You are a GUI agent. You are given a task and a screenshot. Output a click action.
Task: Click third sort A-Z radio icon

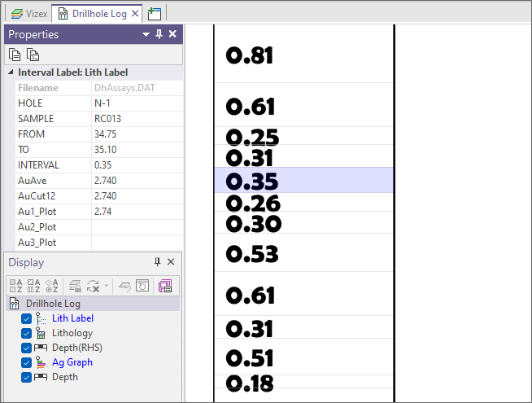point(51,286)
